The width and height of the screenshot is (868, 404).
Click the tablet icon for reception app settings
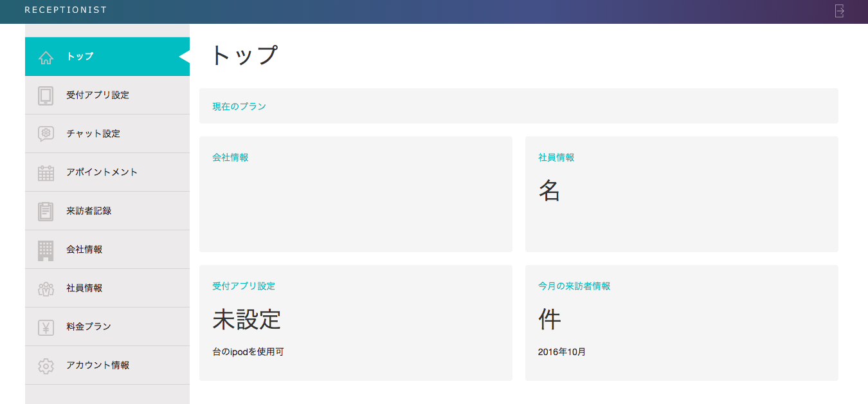(46, 95)
